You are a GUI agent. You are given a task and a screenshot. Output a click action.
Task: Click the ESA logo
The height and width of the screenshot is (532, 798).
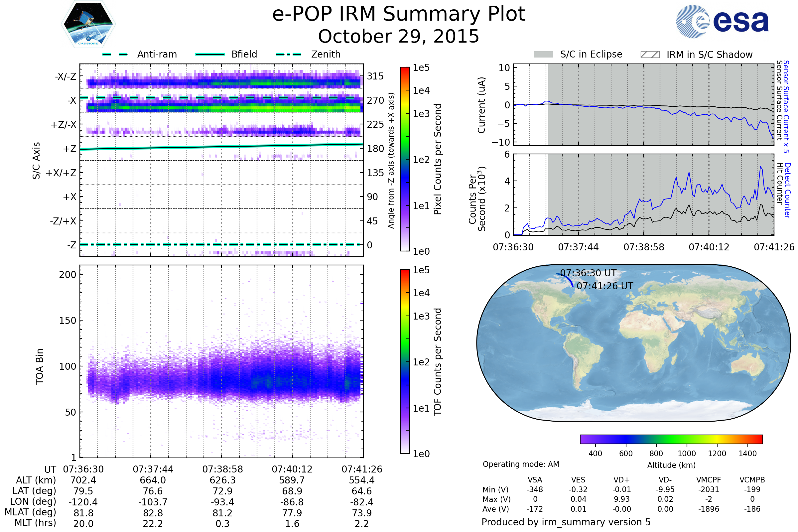[x=722, y=21]
